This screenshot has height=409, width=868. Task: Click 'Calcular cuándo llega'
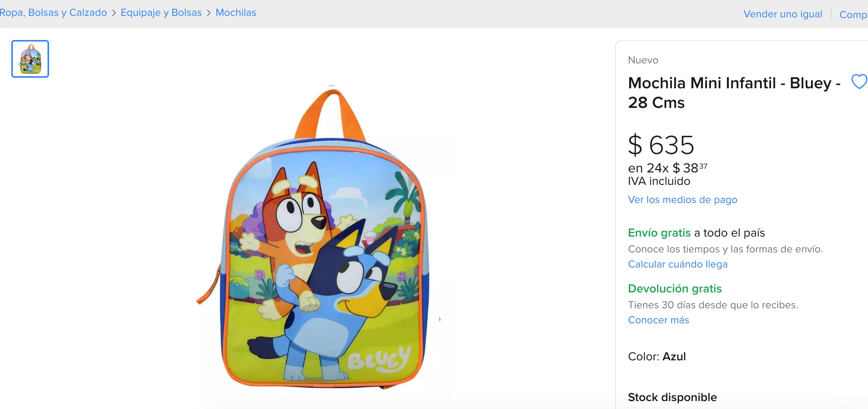click(678, 264)
